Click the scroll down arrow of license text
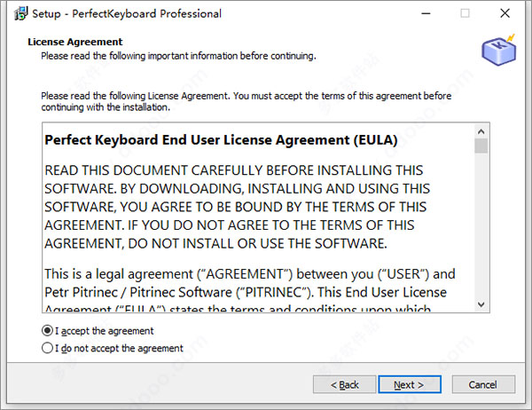532x410 pixels. point(481,304)
